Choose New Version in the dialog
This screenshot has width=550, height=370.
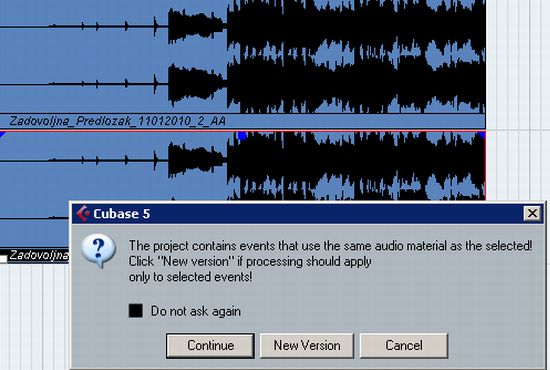[x=307, y=345]
